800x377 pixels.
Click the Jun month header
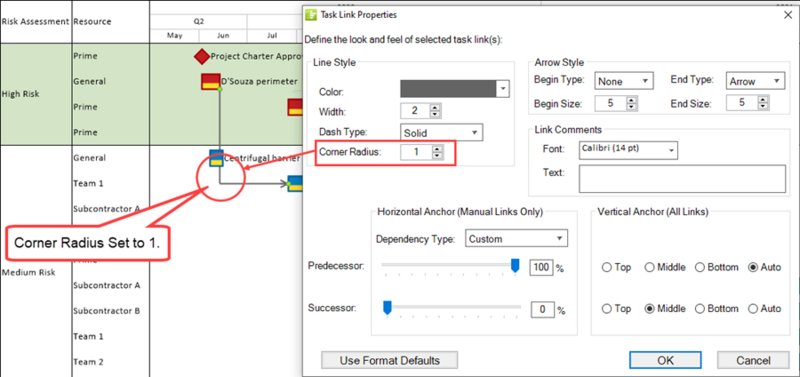(223, 36)
